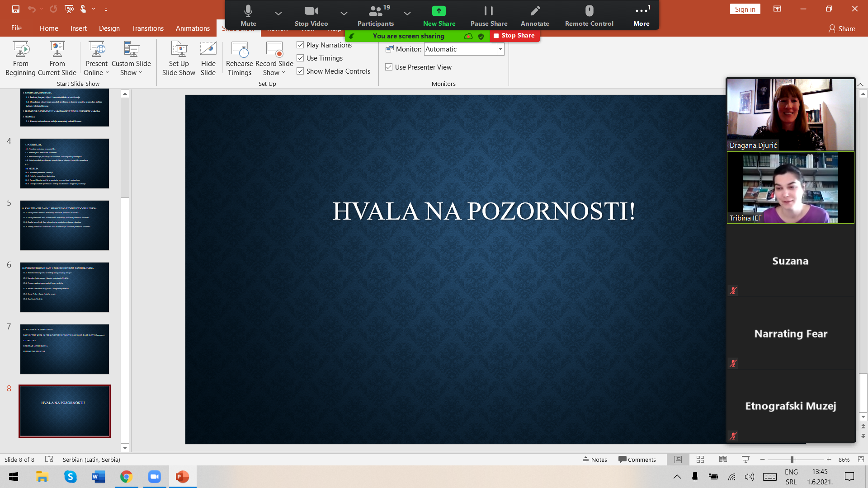Image resolution: width=868 pixels, height=488 pixels.
Task: Start slideshow From Current Slide
Action: click(57, 59)
